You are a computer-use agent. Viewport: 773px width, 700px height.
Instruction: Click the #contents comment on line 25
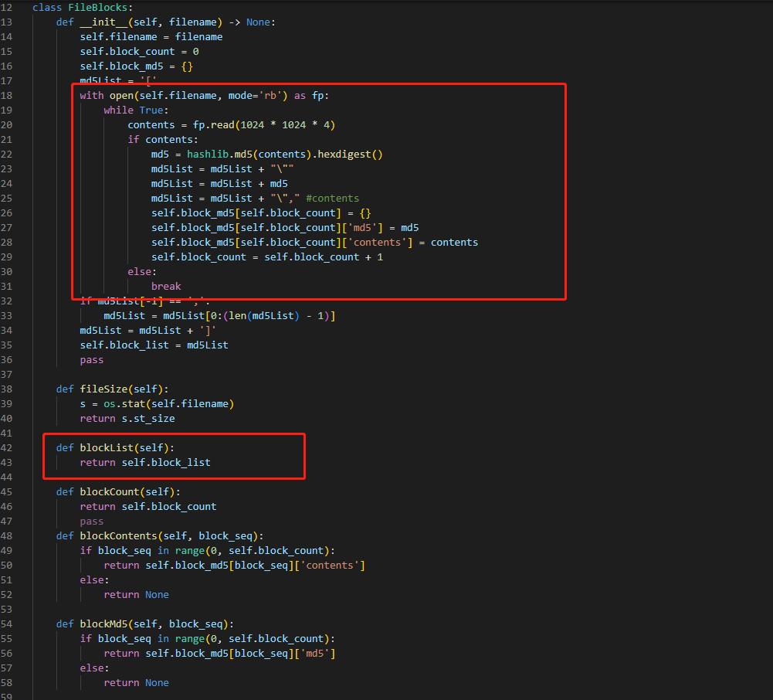[x=332, y=198]
